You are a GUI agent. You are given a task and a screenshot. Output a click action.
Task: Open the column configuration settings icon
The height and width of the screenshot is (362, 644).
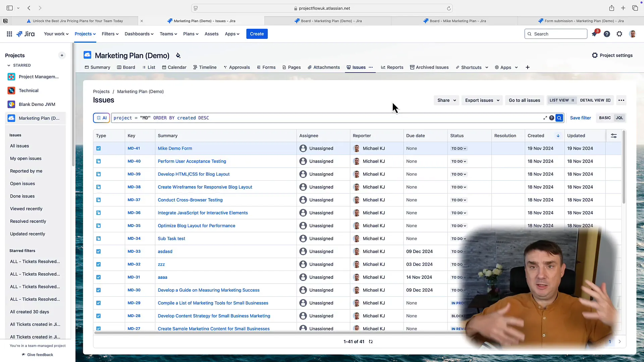click(x=613, y=136)
